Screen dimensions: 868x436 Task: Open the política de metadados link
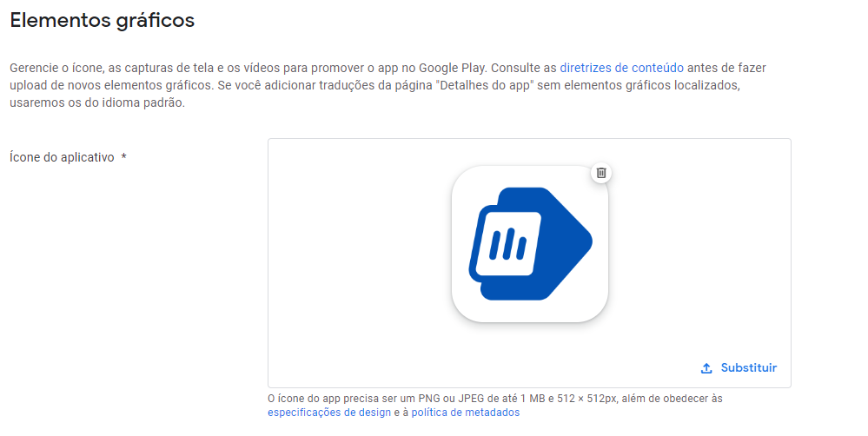coord(465,413)
